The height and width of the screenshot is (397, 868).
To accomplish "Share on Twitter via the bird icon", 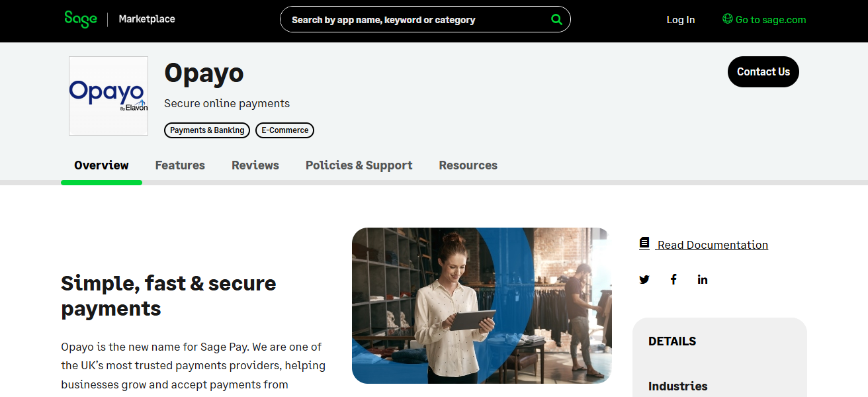I will pos(644,279).
